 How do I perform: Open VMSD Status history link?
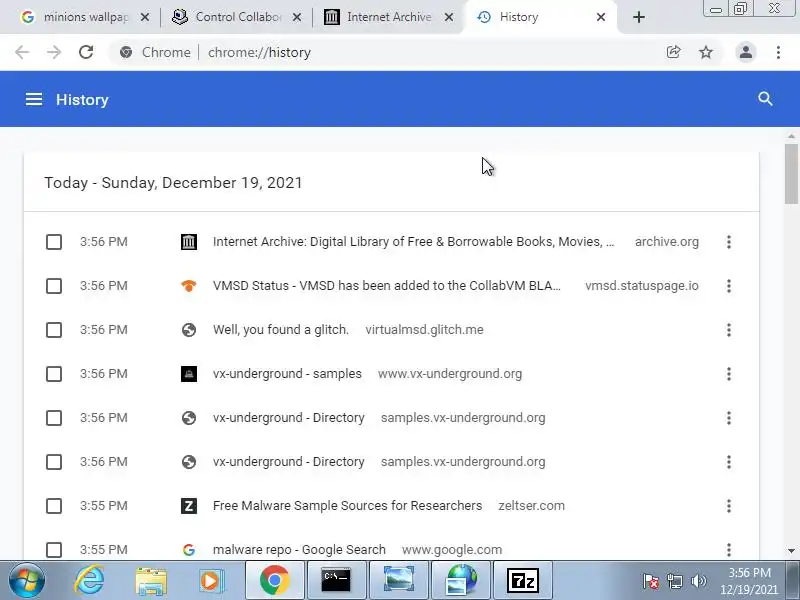(x=387, y=286)
